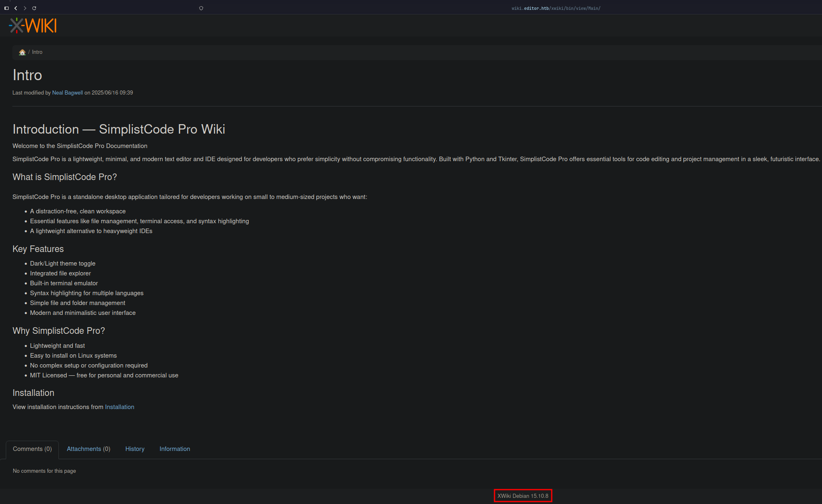Click the 'No comments for this page' message

pos(44,471)
